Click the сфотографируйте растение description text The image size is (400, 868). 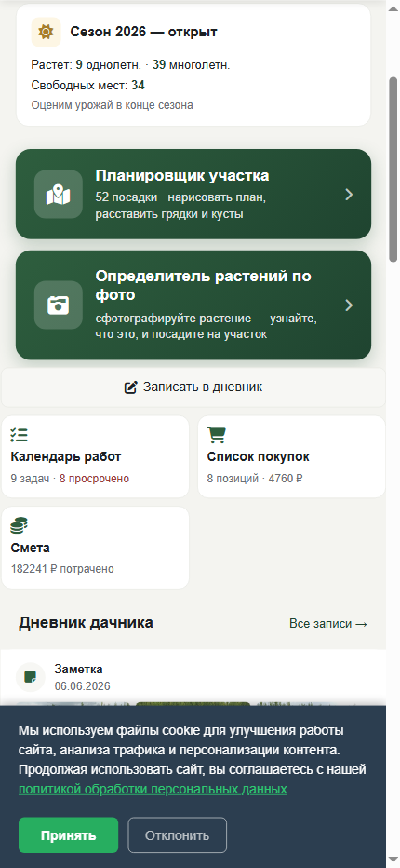[207, 327]
